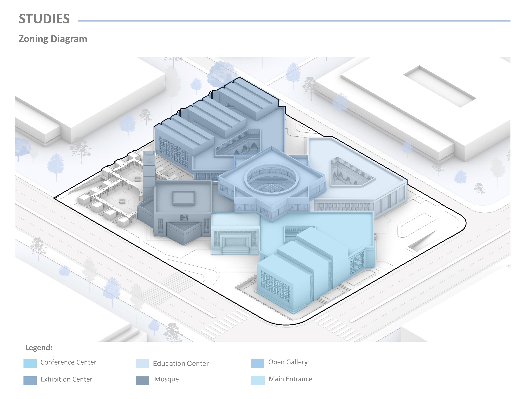Click the Legend: heading
532x399 pixels.
(x=39, y=348)
